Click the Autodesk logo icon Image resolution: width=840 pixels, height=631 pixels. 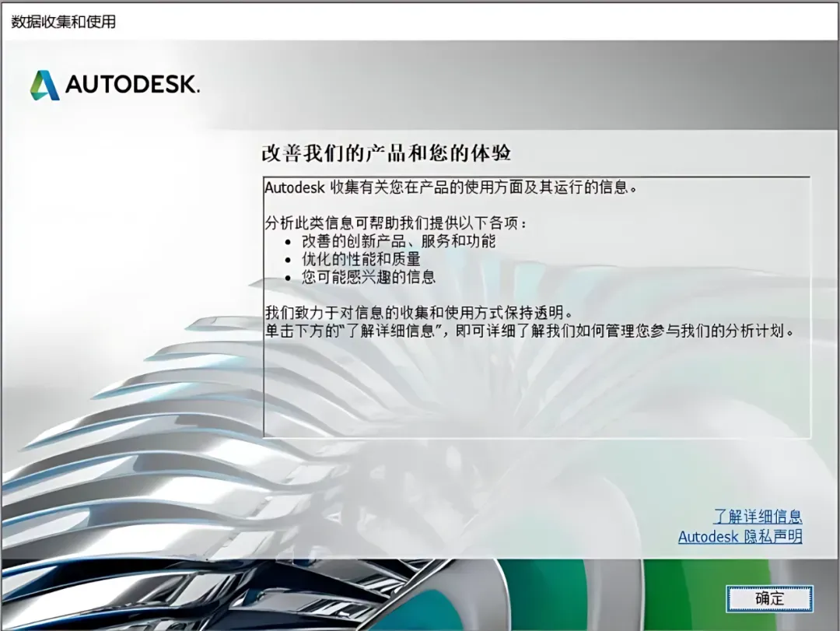(44, 86)
